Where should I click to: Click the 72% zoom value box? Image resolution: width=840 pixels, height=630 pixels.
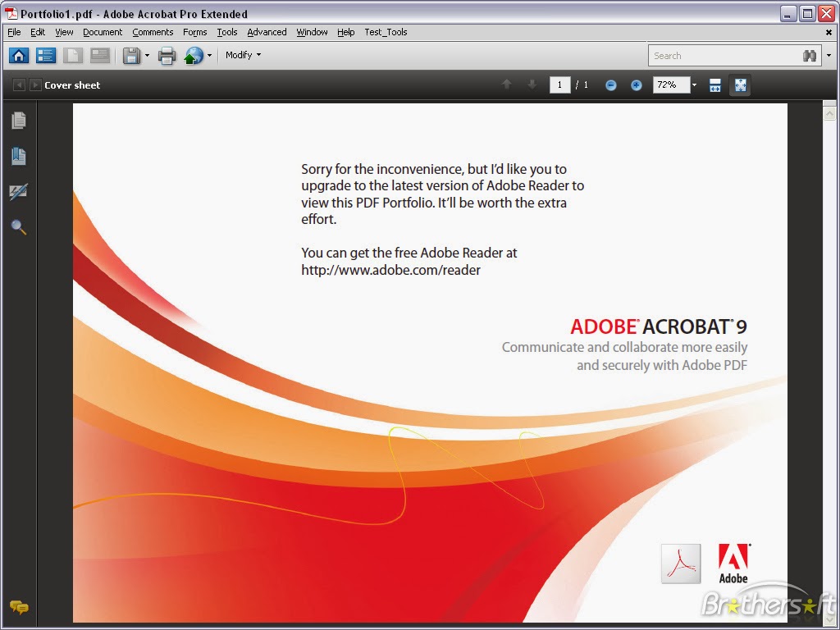click(671, 84)
